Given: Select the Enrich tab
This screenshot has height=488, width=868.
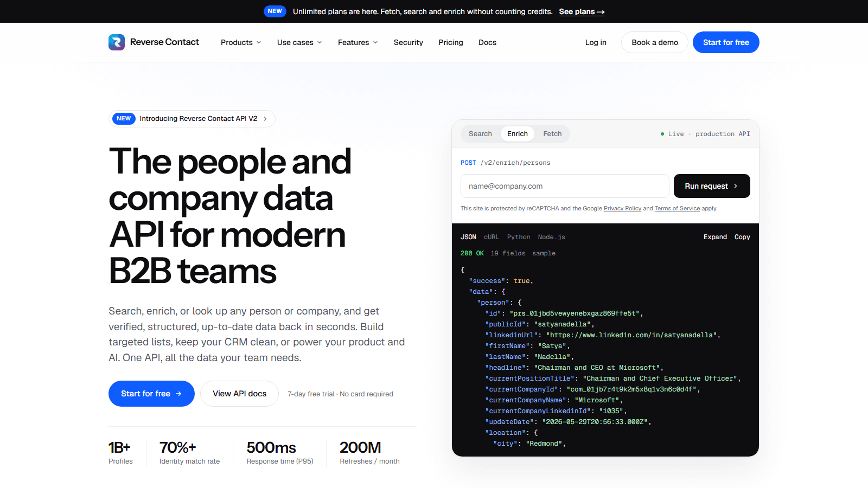Looking at the screenshot, I should [x=518, y=134].
